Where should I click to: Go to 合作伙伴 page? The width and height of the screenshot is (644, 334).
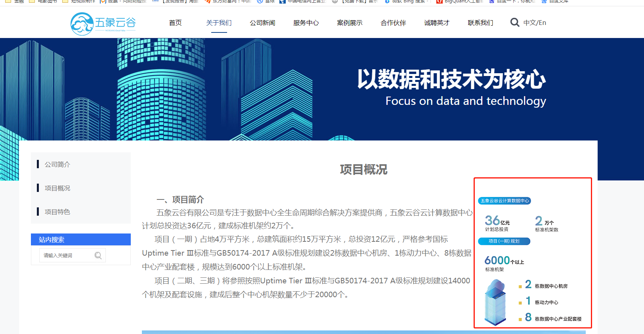(393, 23)
